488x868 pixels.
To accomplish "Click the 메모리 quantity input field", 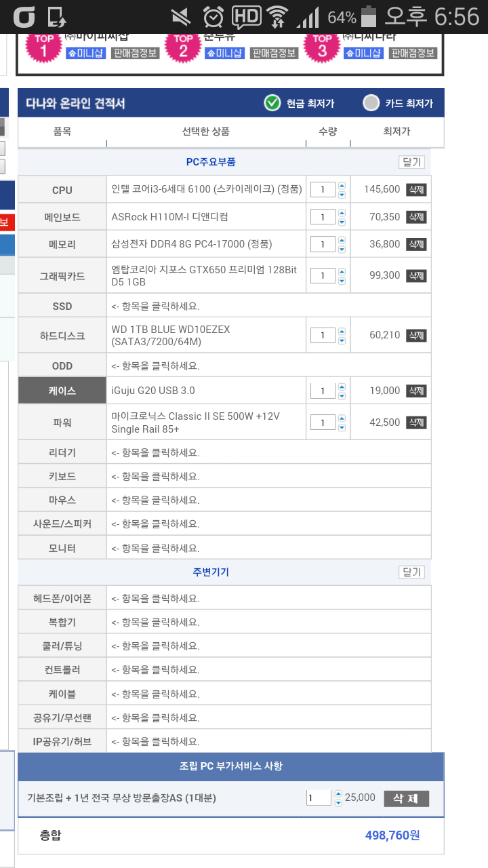I will pos(323,244).
